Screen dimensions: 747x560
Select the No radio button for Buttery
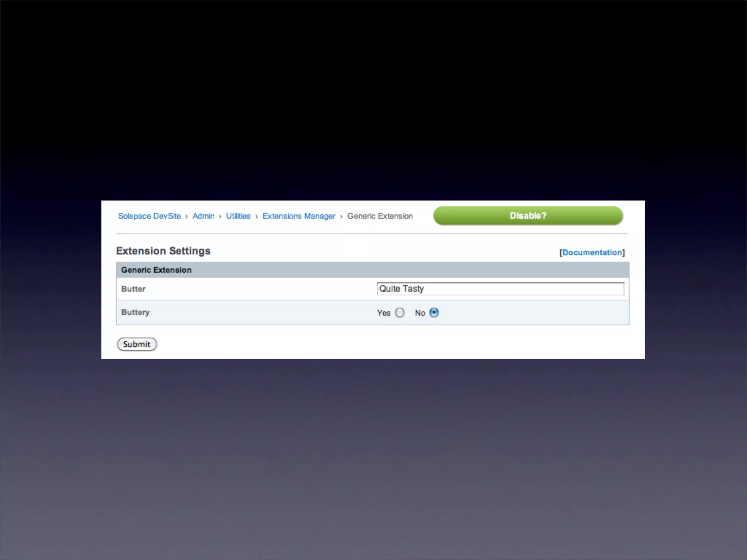[x=434, y=312]
